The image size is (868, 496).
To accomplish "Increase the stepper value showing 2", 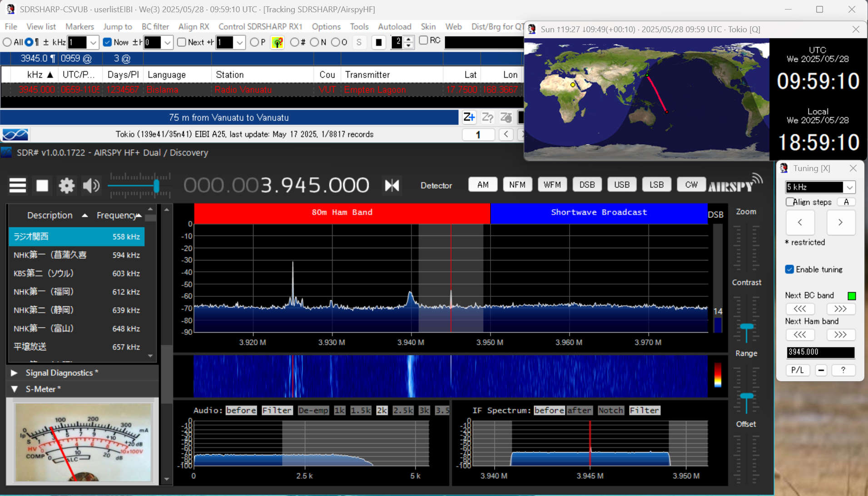I will (409, 39).
